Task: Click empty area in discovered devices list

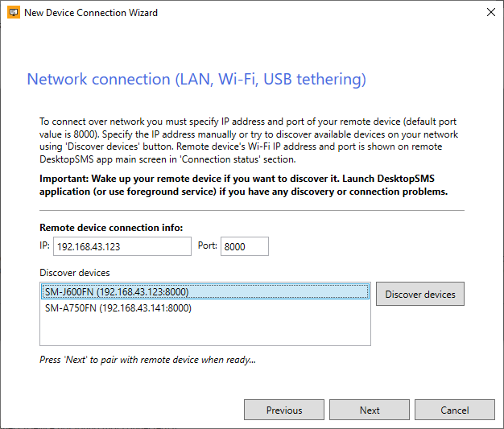Action: point(204,331)
